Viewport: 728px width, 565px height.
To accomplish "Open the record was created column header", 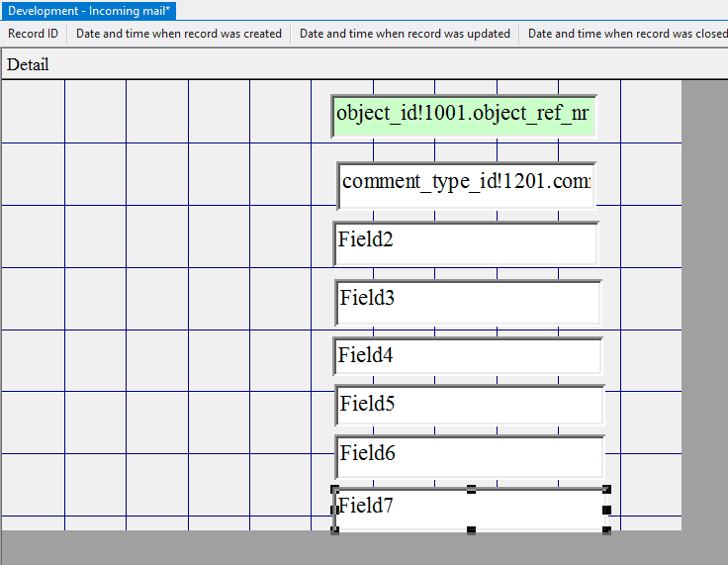I will point(179,34).
